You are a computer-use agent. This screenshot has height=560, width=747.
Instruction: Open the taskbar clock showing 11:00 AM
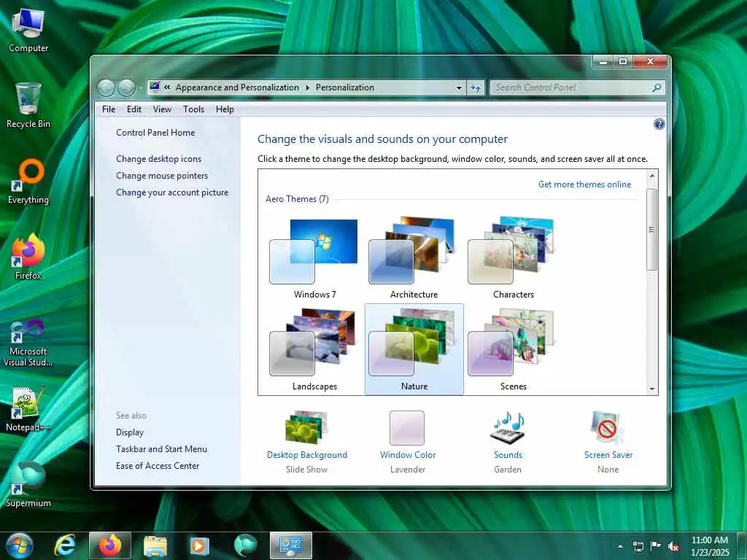coord(710,546)
